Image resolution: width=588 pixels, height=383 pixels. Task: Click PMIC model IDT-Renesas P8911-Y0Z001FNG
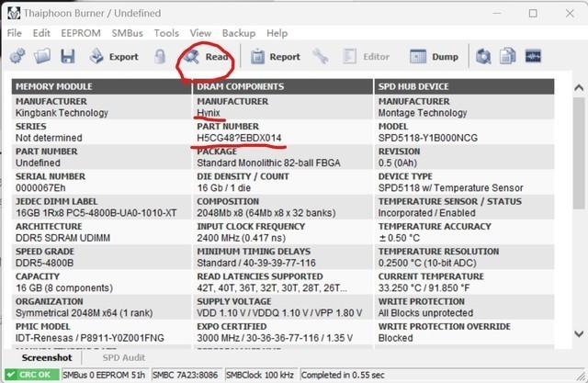click(90, 338)
